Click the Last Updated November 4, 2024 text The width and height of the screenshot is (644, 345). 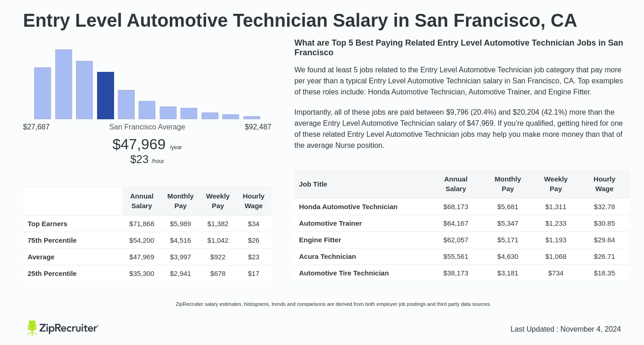click(x=566, y=329)
